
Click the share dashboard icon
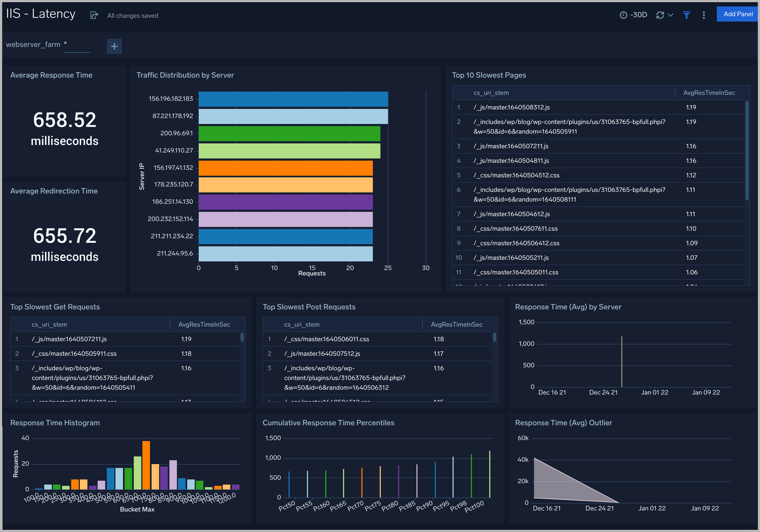click(94, 15)
